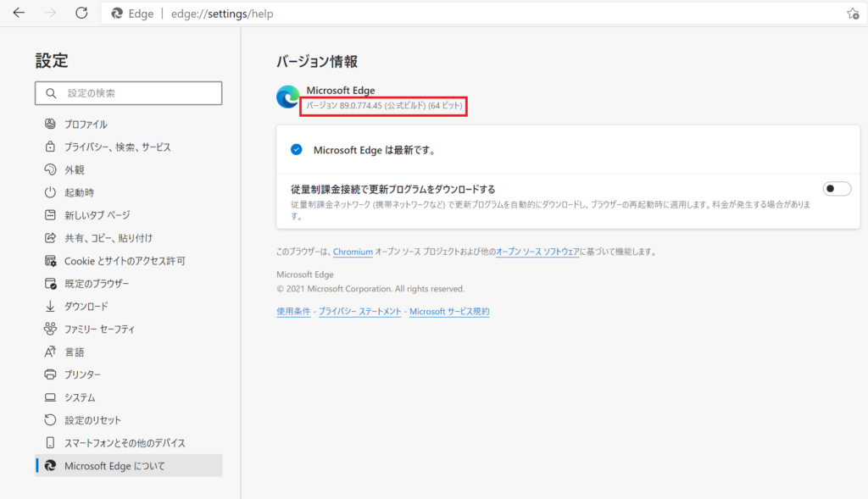Screen dimensions: 868x499
Task: Click the バージョン情報 heading
Action: (317, 61)
